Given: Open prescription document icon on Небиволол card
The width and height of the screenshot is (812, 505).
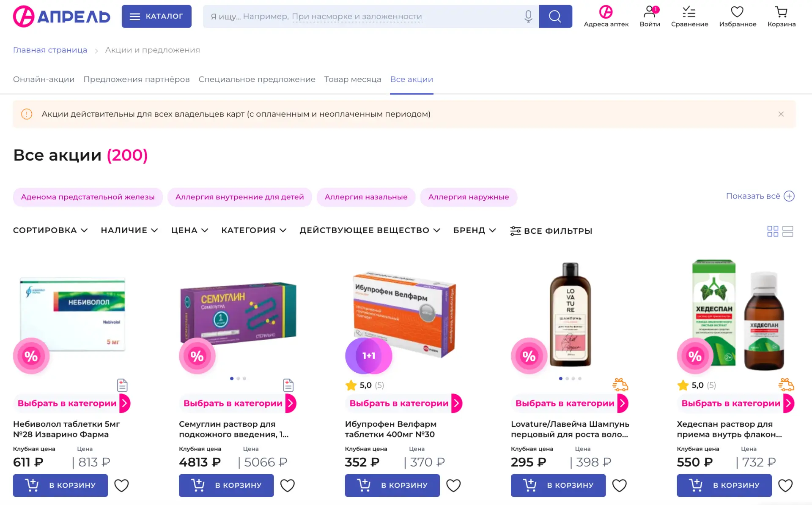Looking at the screenshot, I should click(x=122, y=385).
